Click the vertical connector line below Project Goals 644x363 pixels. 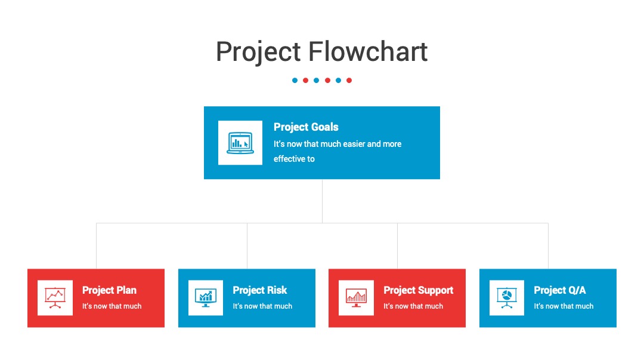(x=322, y=201)
